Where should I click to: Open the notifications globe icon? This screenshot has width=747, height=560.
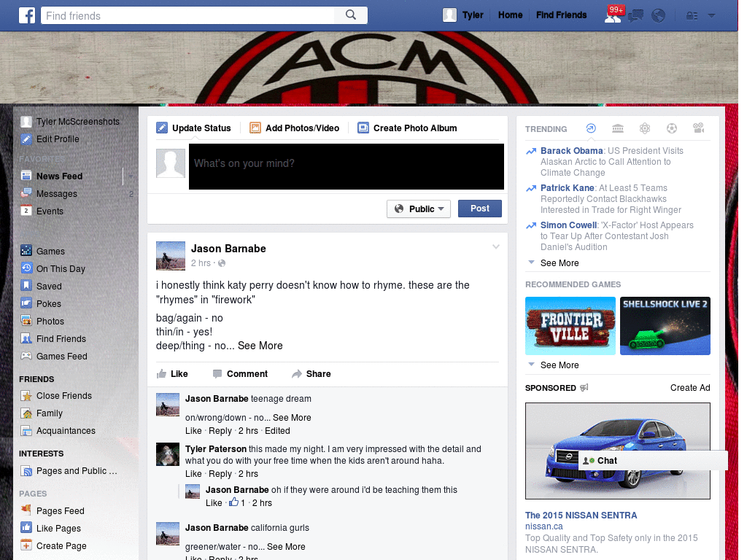pos(659,16)
